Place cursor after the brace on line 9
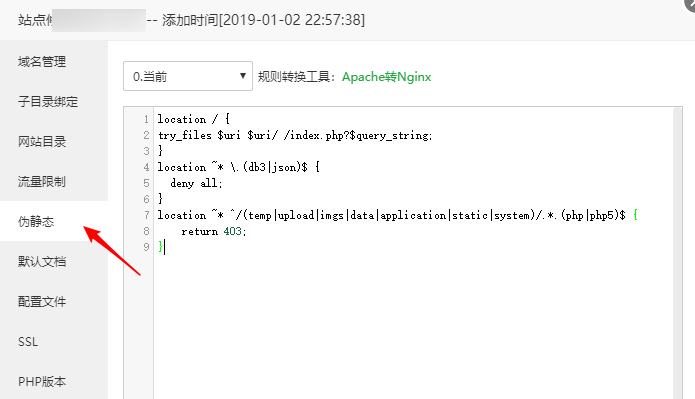The image size is (695, 399). 165,247
